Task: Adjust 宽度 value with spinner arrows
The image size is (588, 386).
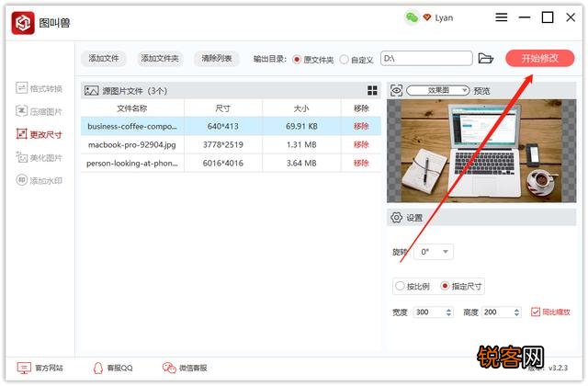Action: click(449, 312)
